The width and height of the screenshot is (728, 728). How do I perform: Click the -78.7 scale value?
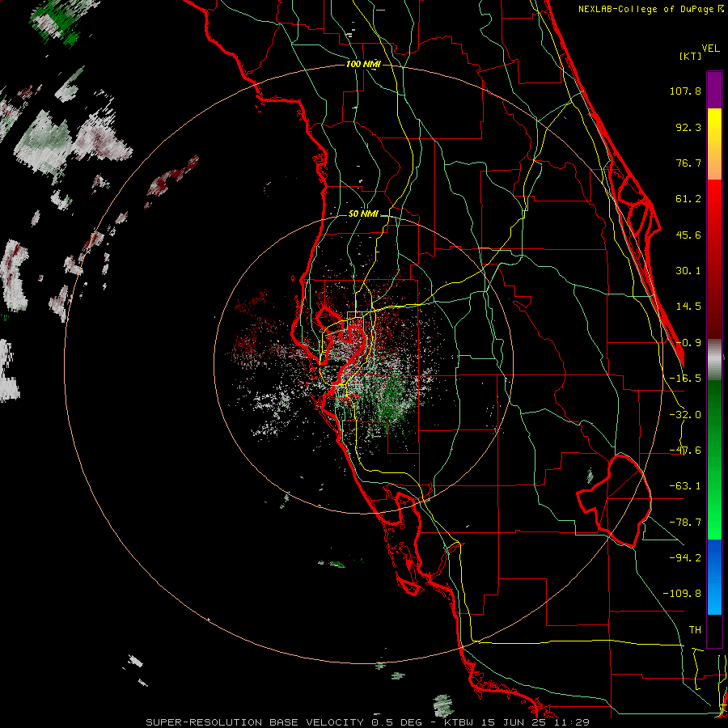click(685, 523)
